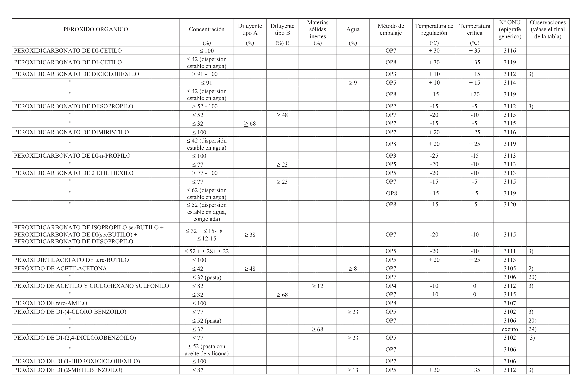Select 'PERÓXIDO DE ACETILO Y CICLOHEXANO SULFONILO'
This screenshot has height=392, width=581.
pos(91,286)
